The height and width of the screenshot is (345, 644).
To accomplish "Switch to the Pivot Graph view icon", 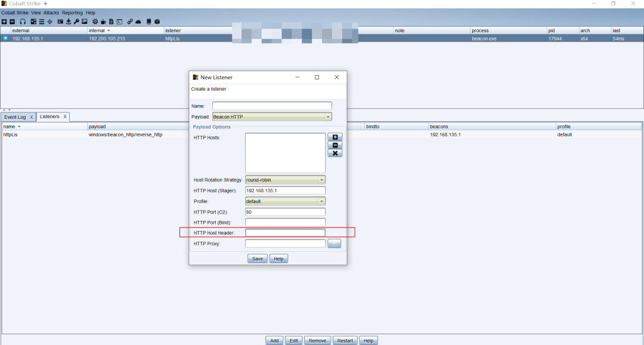I will (33, 22).
